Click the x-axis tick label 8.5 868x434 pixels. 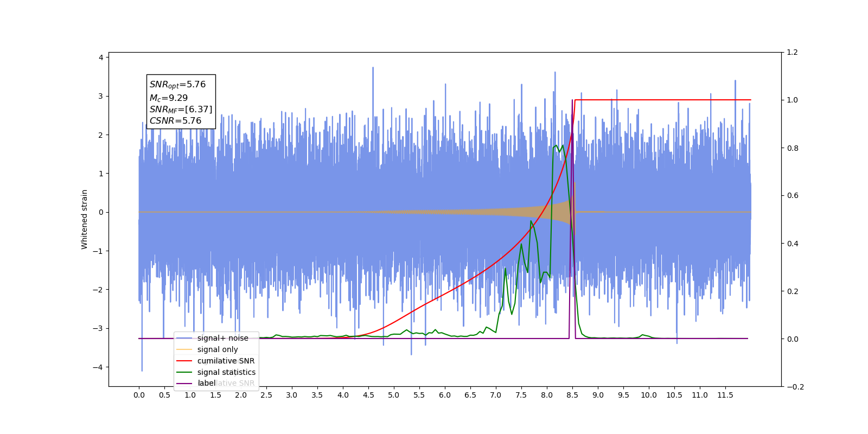572,395
